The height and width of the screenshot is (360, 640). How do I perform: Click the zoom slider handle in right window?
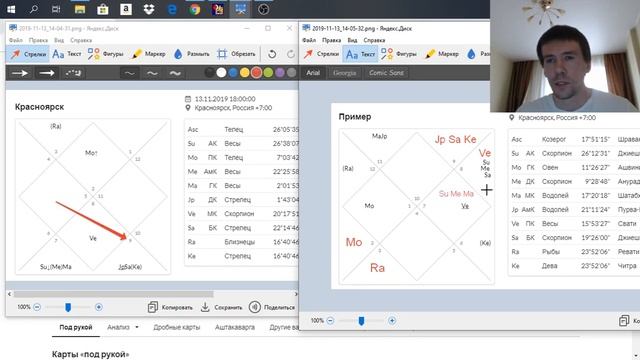pos(361,321)
